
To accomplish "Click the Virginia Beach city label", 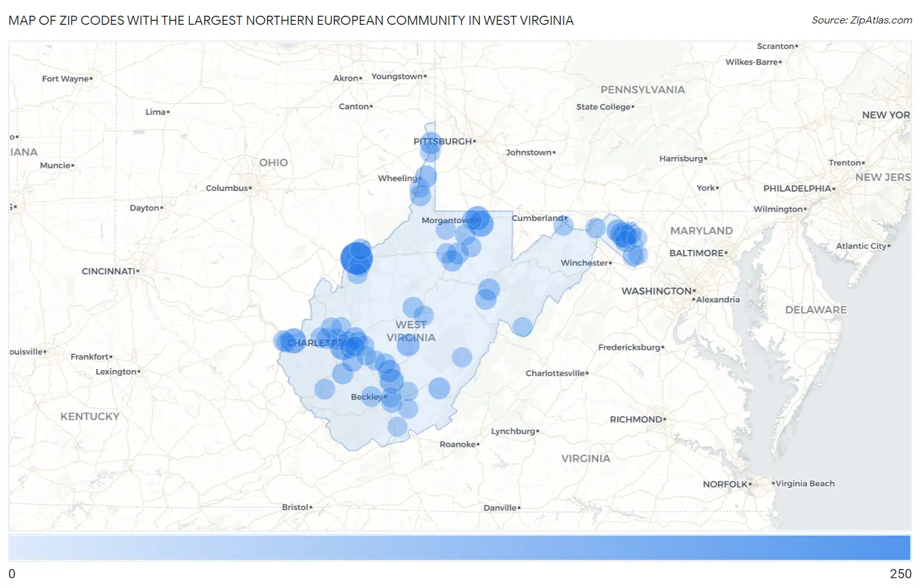I will click(805, 483).
